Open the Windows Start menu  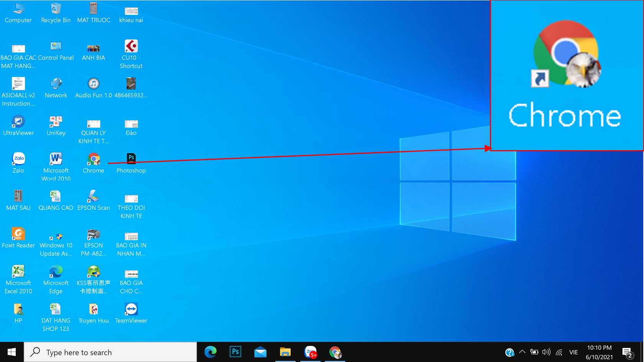pos(11,352)
